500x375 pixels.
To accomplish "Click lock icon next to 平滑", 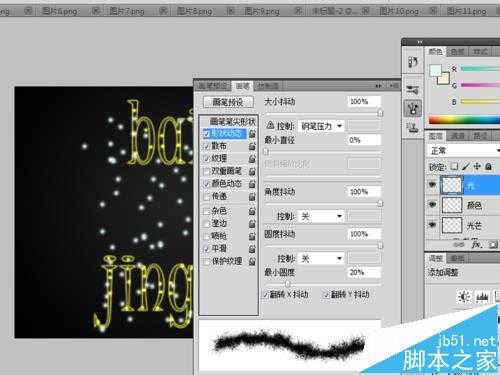I will point(252,249).
